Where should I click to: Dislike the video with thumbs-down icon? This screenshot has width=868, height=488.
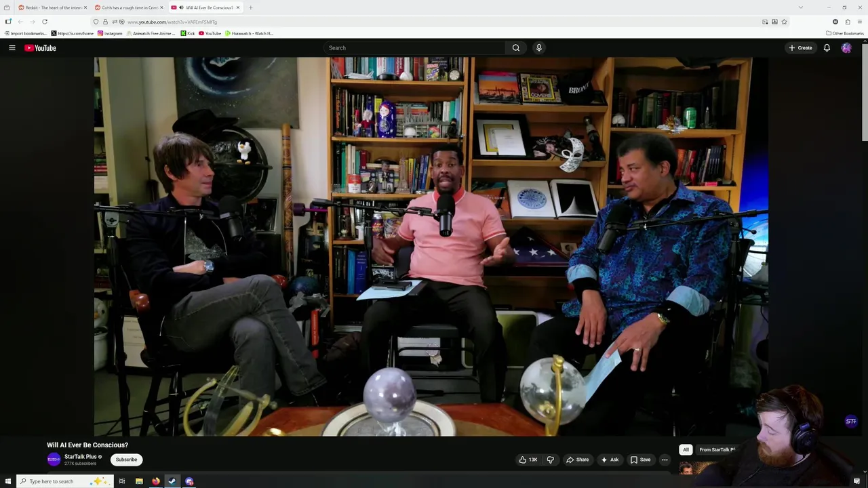(550, 460)
